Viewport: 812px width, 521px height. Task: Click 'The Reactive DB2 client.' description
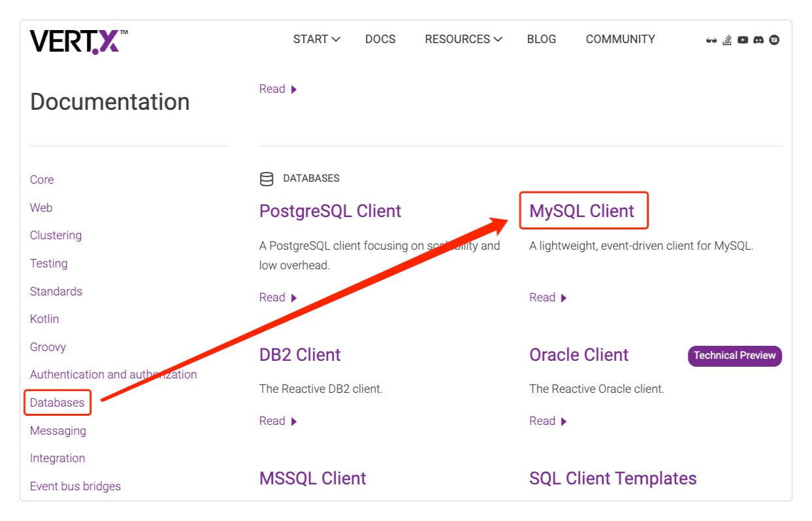(x=321, y=389)
